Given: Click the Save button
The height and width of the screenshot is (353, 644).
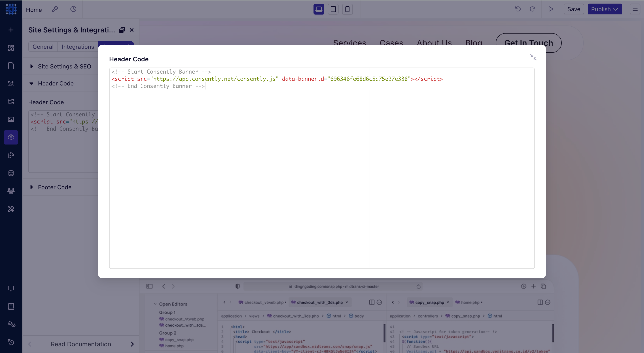Looking at the screenshot, I should tap(574, 9).
